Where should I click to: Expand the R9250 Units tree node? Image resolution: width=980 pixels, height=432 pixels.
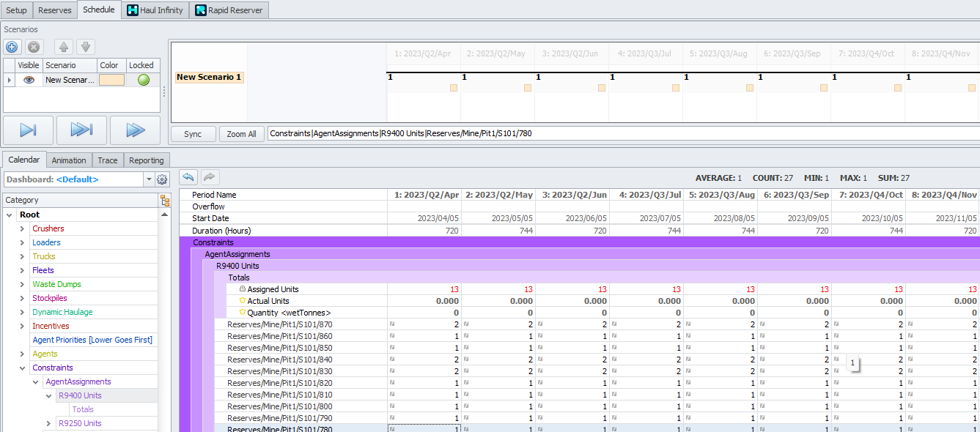(48, 423)
